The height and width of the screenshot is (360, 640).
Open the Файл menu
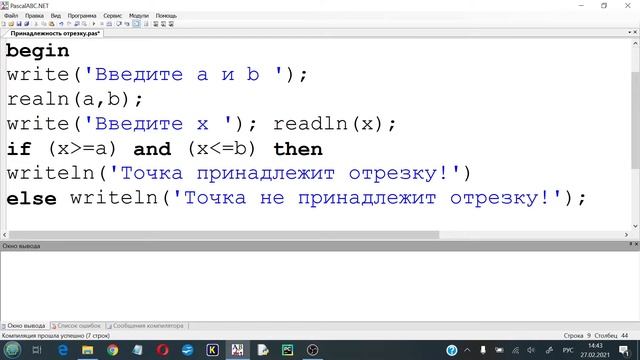coord(11,16)
